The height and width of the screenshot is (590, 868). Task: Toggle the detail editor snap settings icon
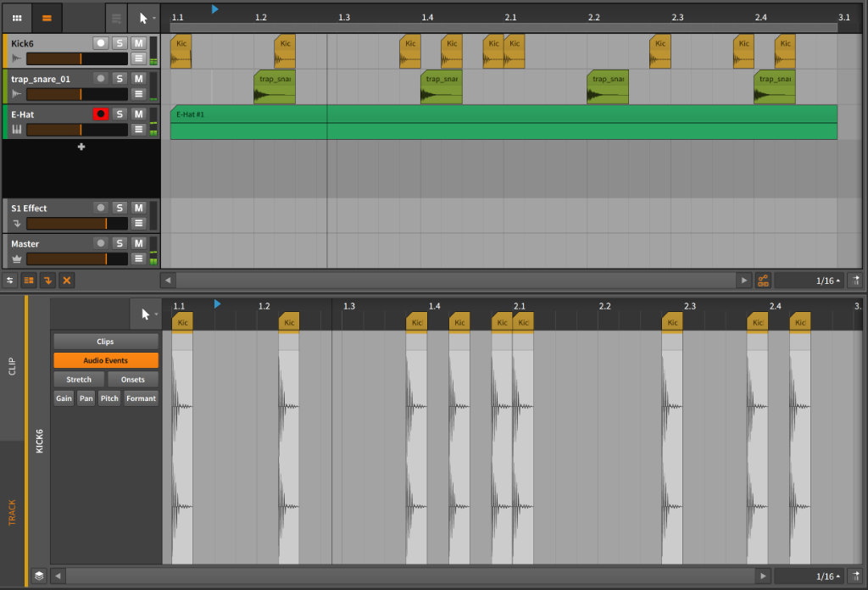pos(856,576)
